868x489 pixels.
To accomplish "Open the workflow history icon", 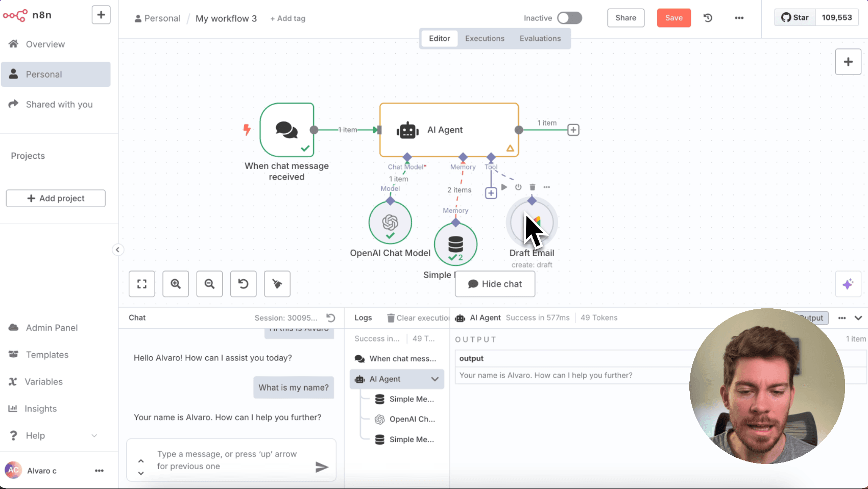I will point(708,18).
